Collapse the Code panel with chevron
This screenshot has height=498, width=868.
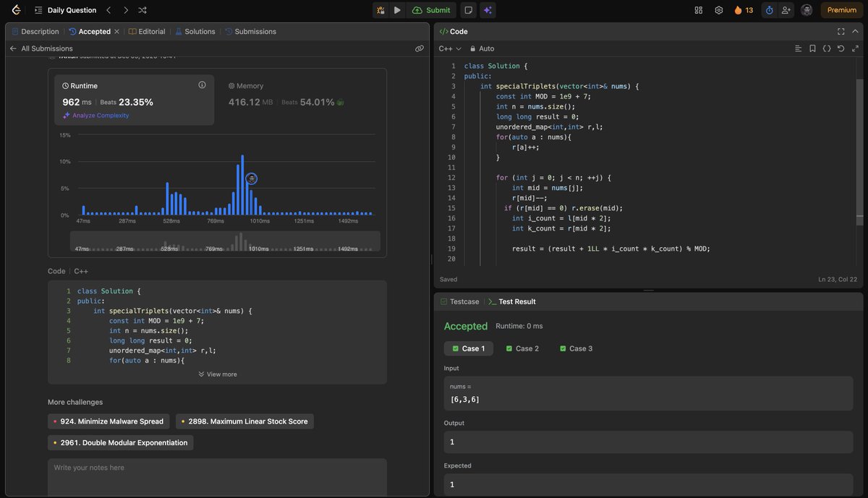click(855, 32)
